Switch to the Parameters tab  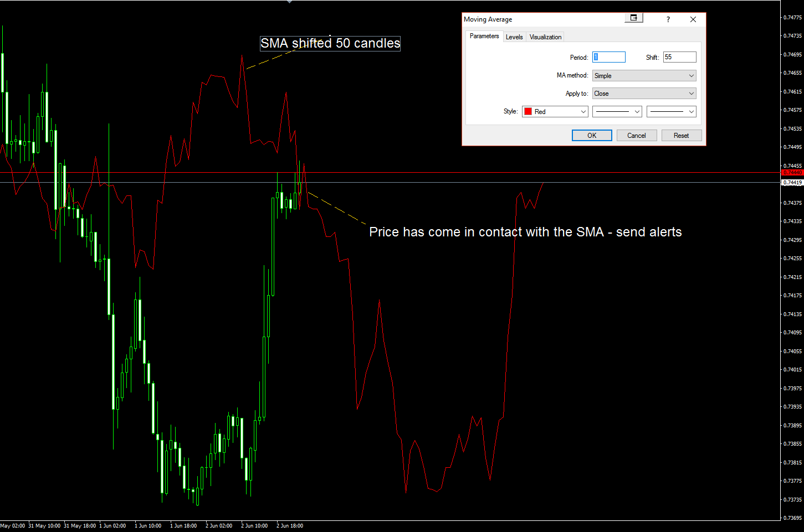point(484,36)
